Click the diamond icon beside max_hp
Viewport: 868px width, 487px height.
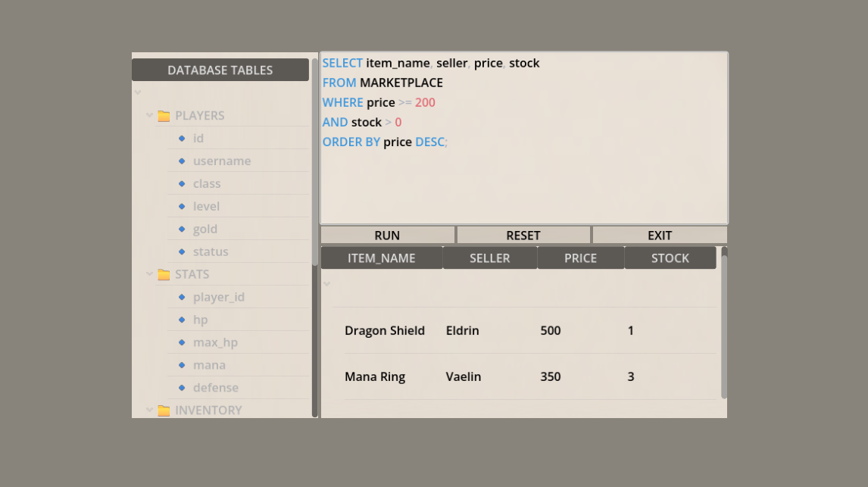[182, 342]
